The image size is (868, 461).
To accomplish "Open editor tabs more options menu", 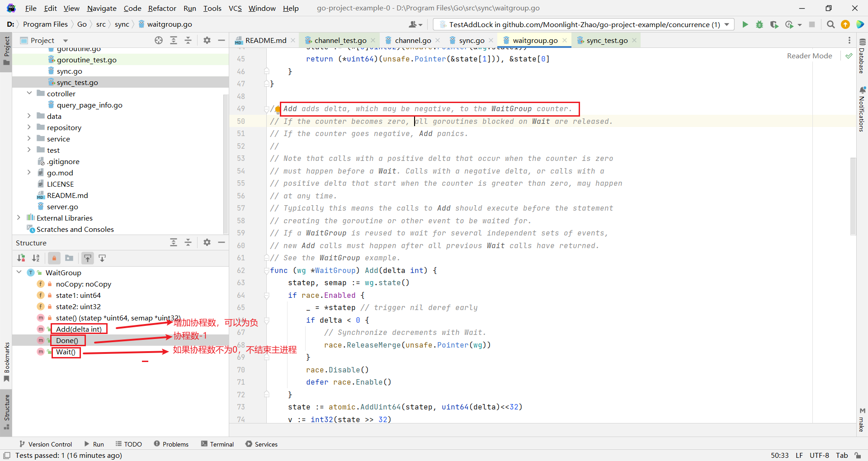I will point(849,40).
